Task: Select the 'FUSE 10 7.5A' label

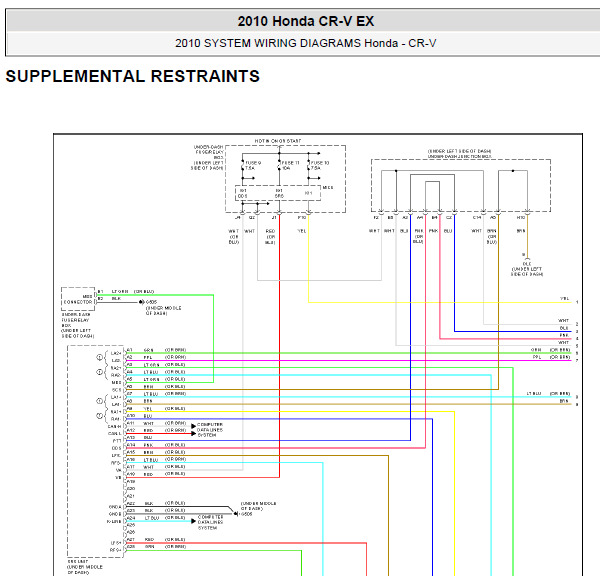Action: (320, 165)
